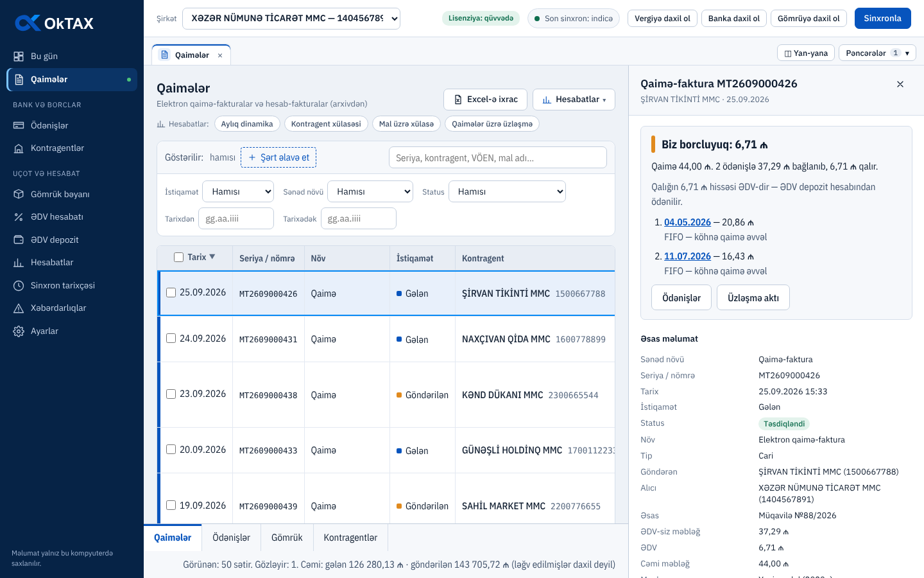Sort by the Tarix column arrow
This screenshot has width=924, height=578.
pyautogui.click(x=212, y=257)
